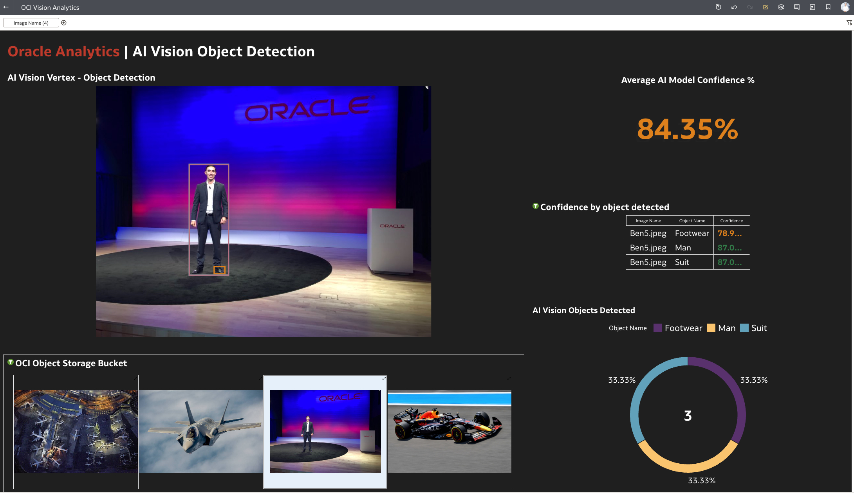Click the back arrow next to OCI Vision Analytics
Viewport: 854px width, 504px height.
click(x=6, y=7)
